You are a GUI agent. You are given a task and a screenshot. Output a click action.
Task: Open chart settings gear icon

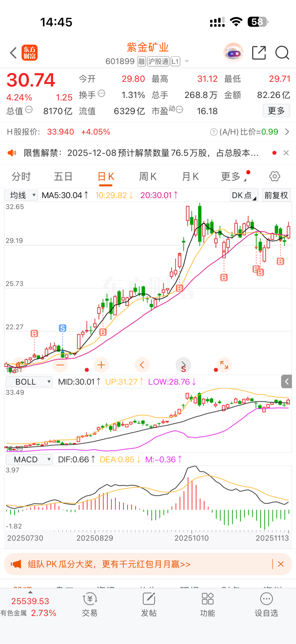(x=274, y=176)
